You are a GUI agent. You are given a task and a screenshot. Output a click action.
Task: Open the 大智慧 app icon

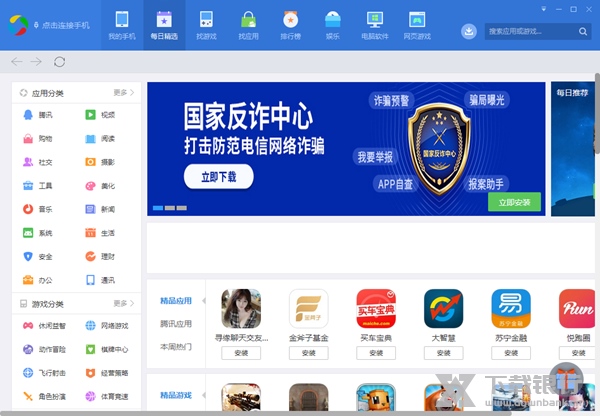pyautogui.click(x=443, y=308)
